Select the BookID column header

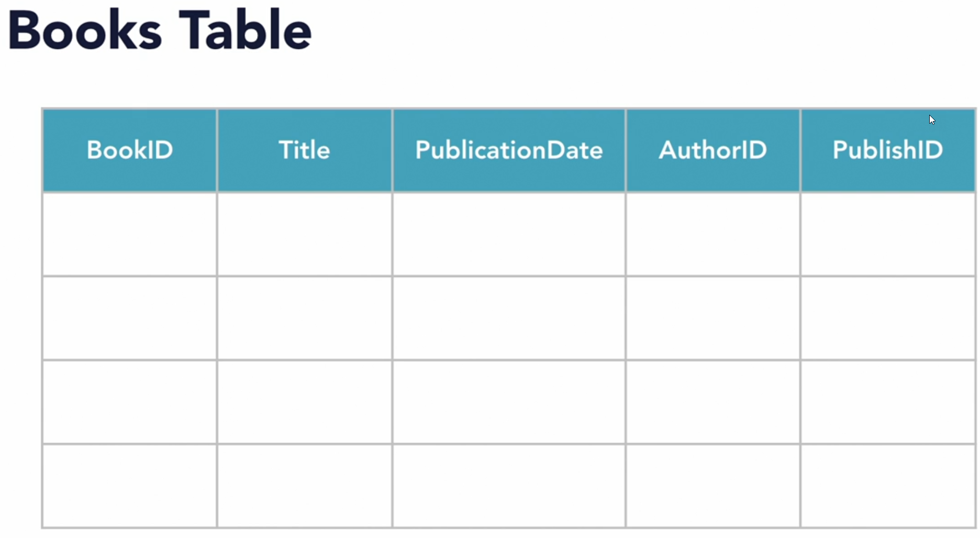[130, 150]
